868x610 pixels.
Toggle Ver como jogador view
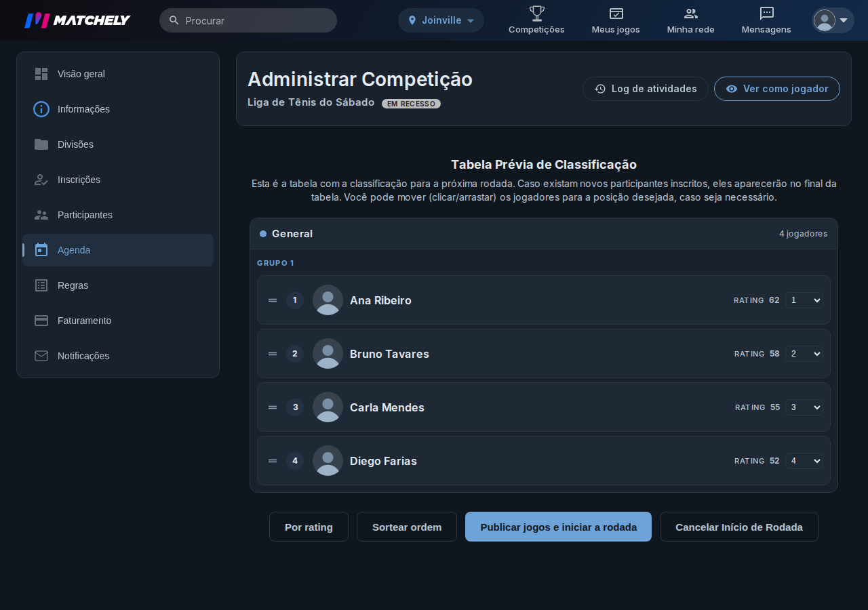pyautogui.click(x=777, y=89)
